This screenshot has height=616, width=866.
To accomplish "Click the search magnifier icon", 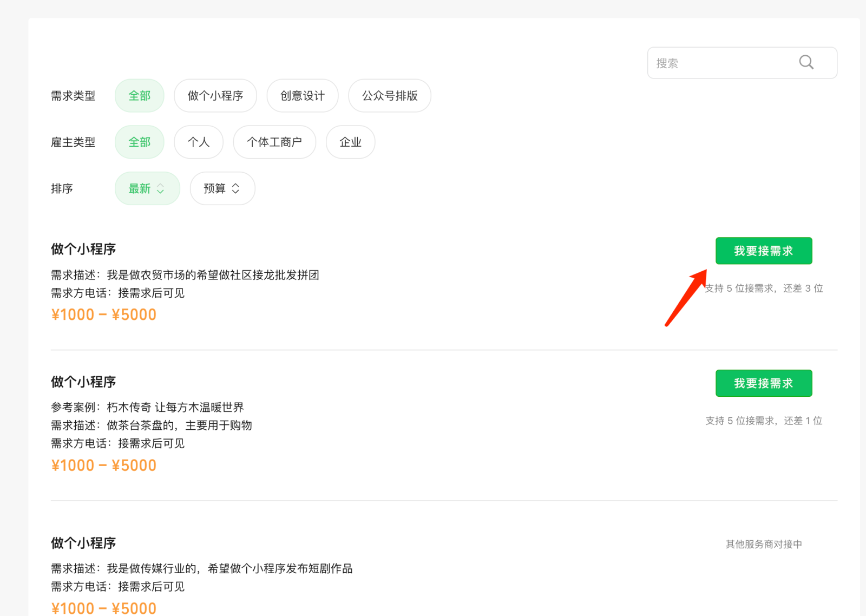I will pos(806,63).
